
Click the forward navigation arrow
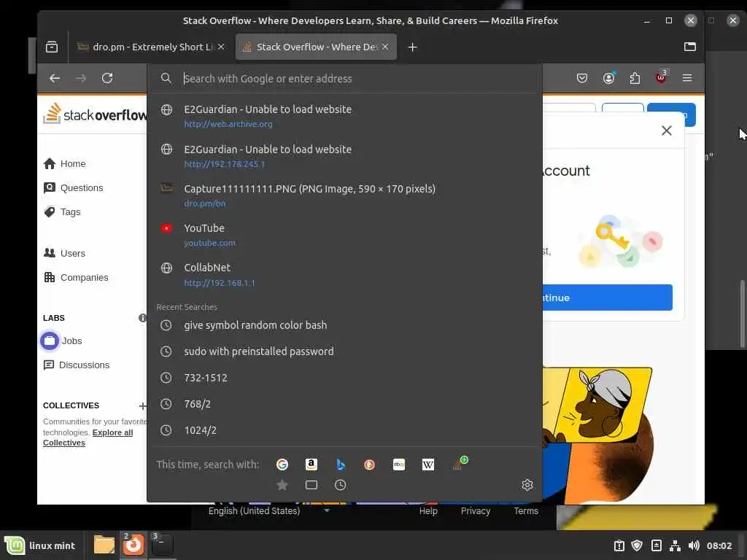pos(81,78)
